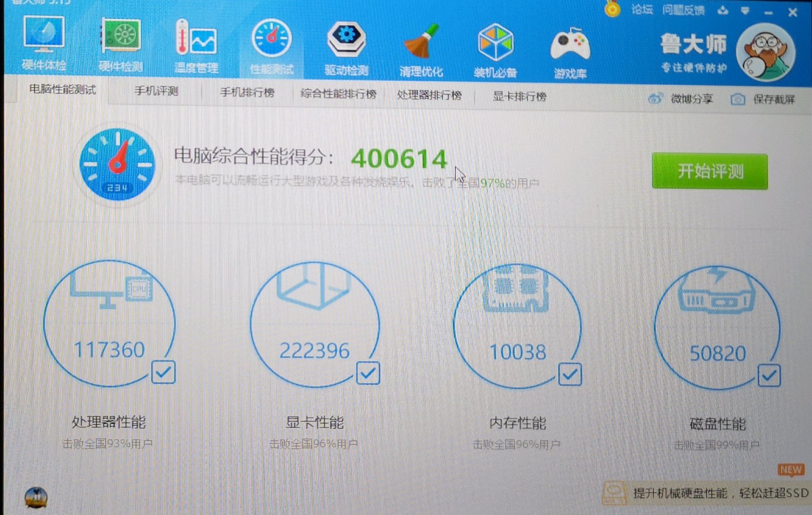Open the main menu dropdown arrow
The width and height of the screenshot is (812, 515).
[745, 11]
